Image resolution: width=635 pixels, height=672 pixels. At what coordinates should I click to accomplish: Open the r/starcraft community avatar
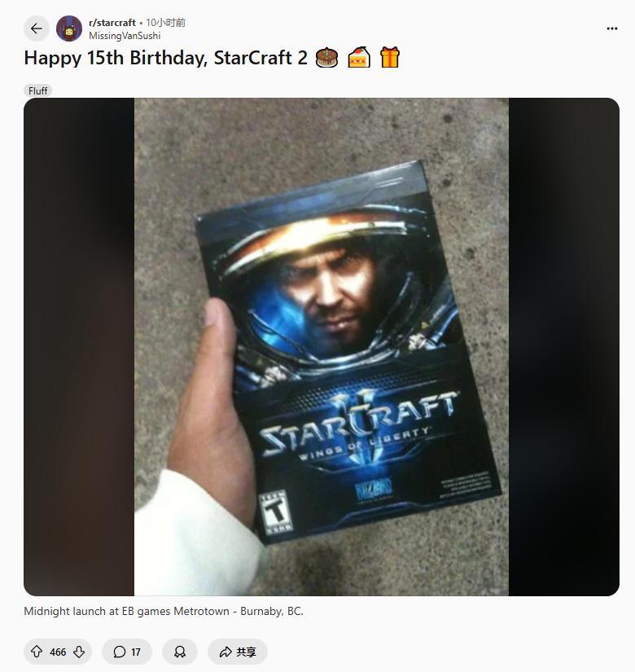[69, 29]
